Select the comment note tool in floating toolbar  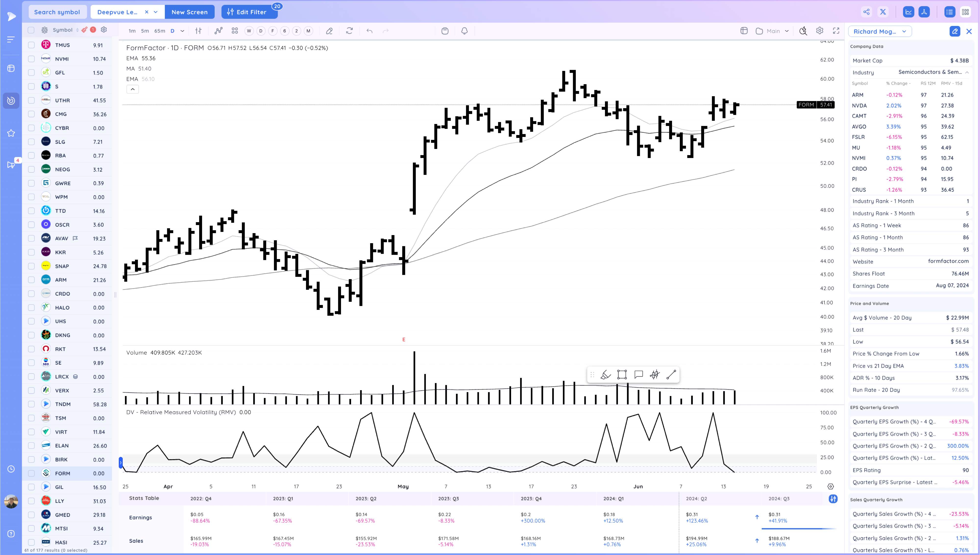638,375
